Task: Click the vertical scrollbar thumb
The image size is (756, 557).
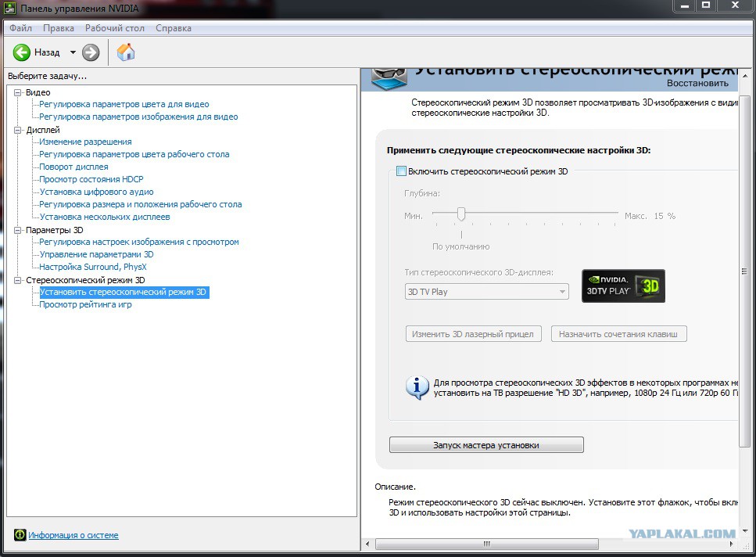Action: point(744,271)
